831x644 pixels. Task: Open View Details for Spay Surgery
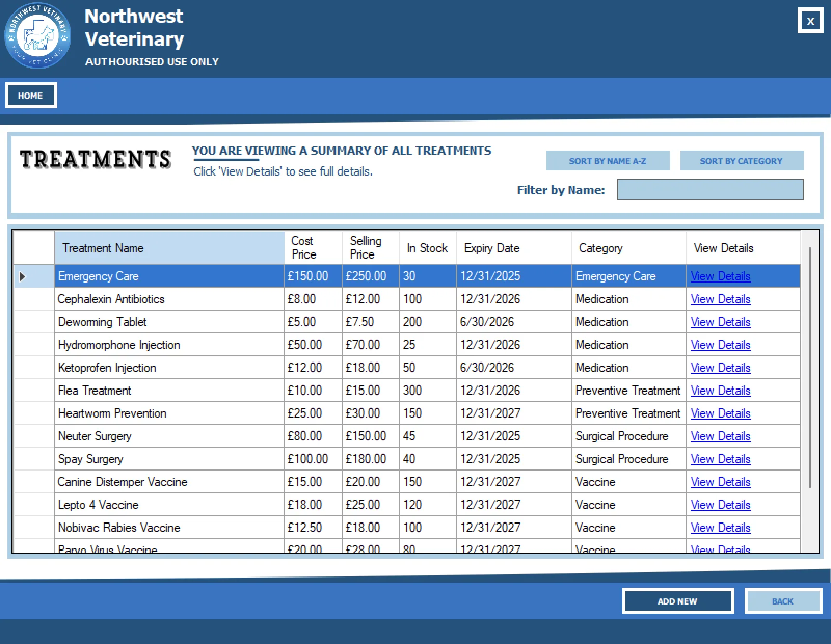(720, 459)
